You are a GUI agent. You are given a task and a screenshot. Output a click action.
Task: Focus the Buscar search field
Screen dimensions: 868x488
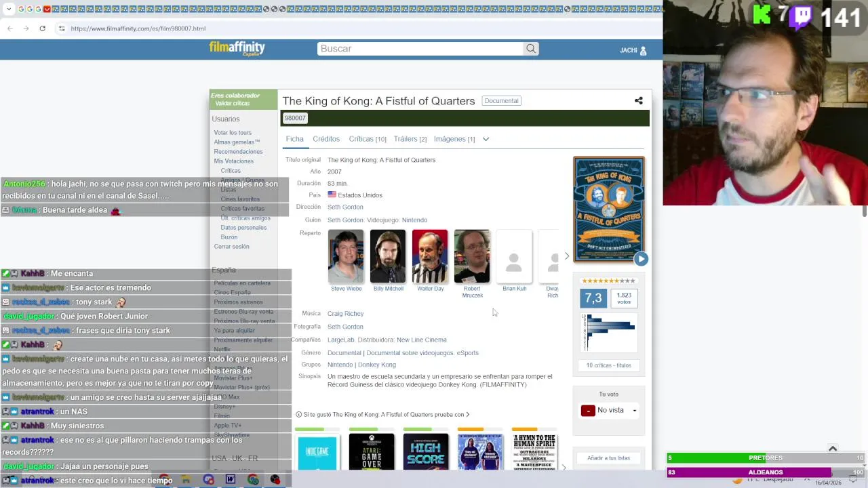[420, 49]
